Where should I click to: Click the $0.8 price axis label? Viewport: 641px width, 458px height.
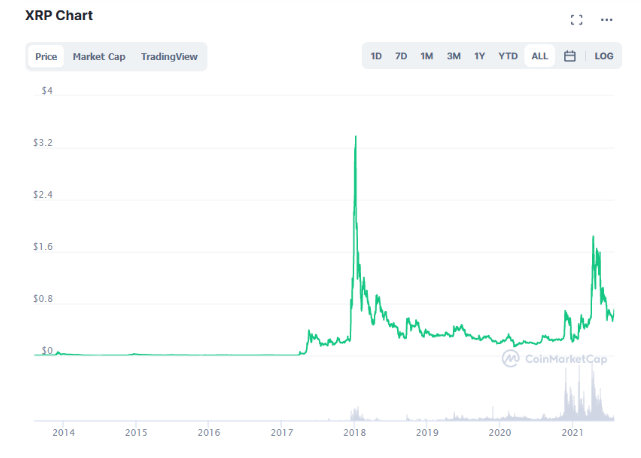tap(43, 299)
